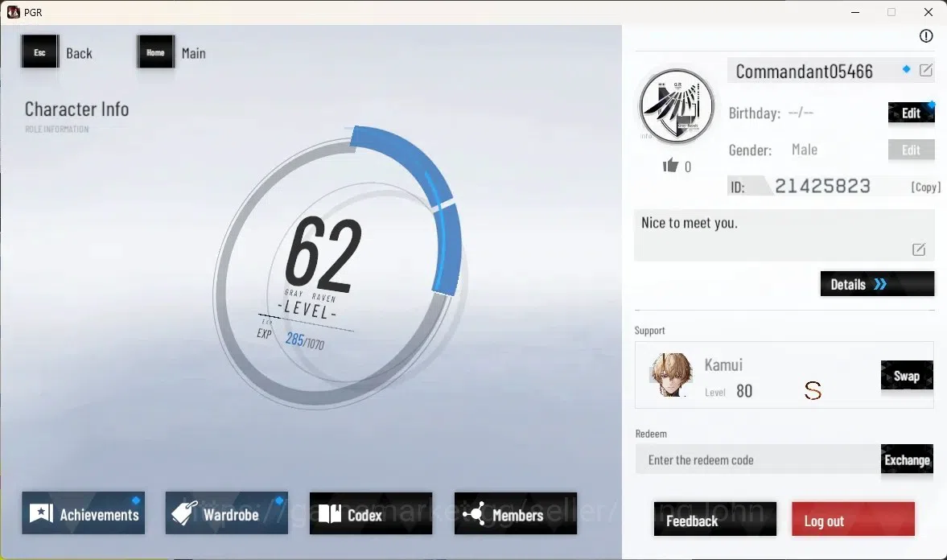The height and width of the screenshot is (560, 947).
Task: Click the Kamui name label
Action: [723, 364]
